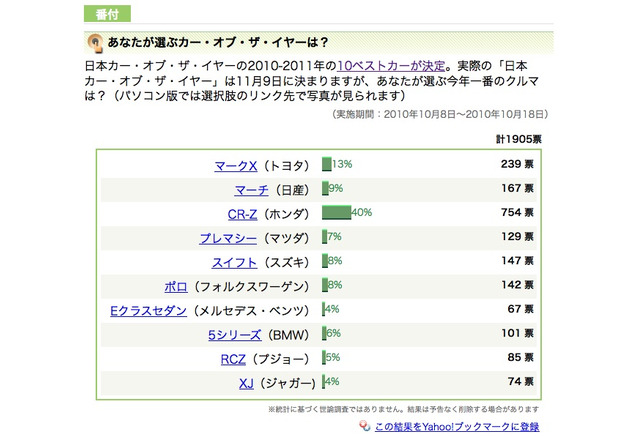This screenshot has height=437, width=640.
Task: Open the RCZ Peugeot link
Action: tap(233, 359)
